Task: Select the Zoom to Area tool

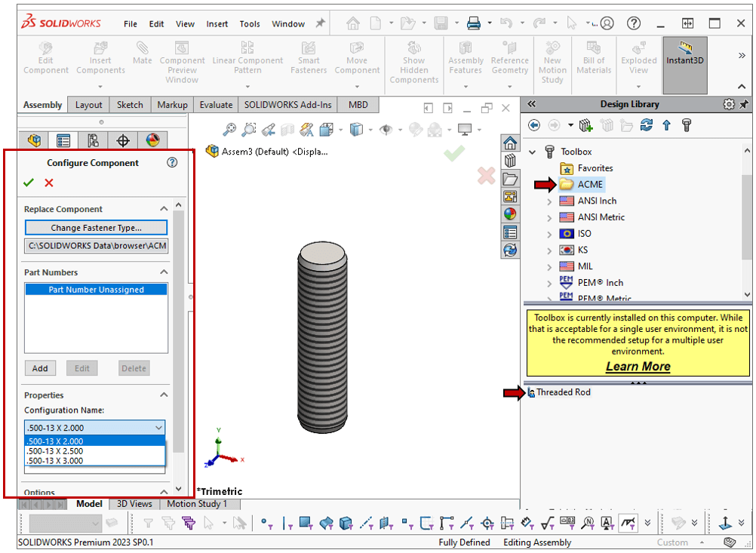Action: click(x=249, y=129)
